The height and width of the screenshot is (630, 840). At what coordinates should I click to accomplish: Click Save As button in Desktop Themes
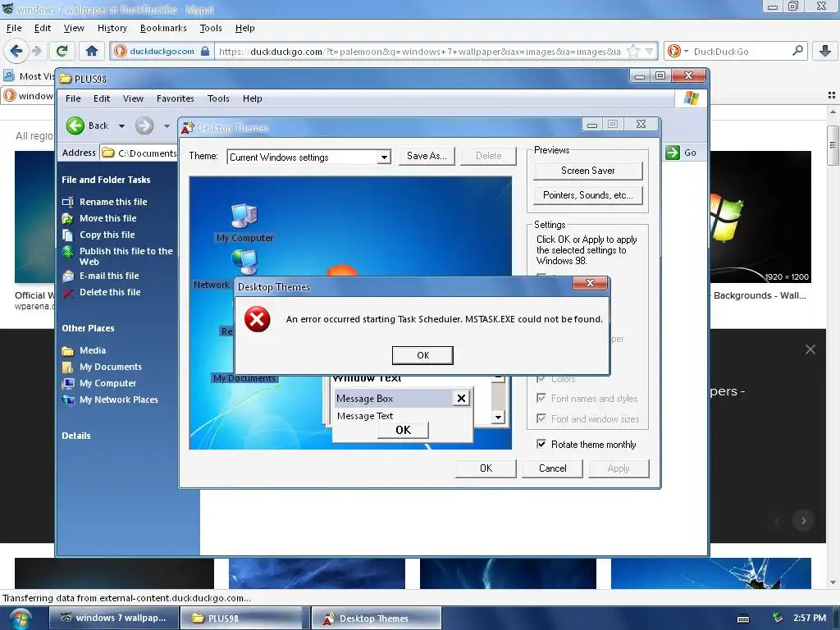[427, 156]
